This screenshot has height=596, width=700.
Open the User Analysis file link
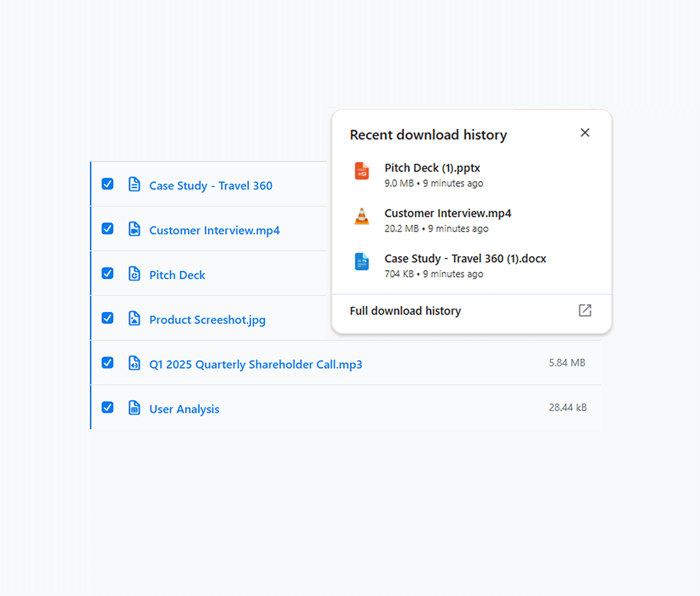click(x=184, y=409)
